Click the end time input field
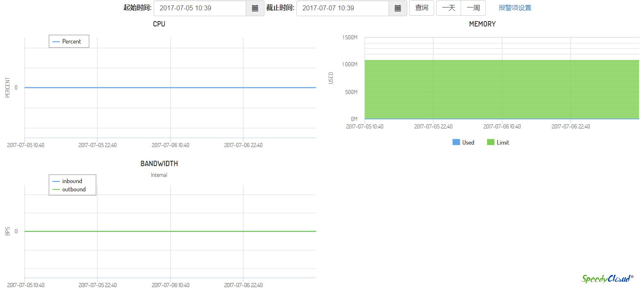The width and height of the screenshot is (644, 290). click(x=343, y=8)
